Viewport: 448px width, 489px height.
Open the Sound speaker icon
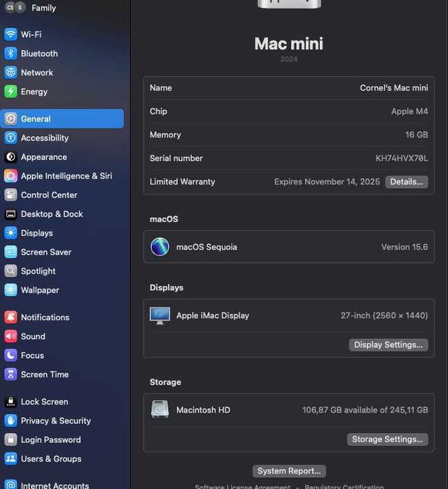pyautogui.click(x=10, y=336)
